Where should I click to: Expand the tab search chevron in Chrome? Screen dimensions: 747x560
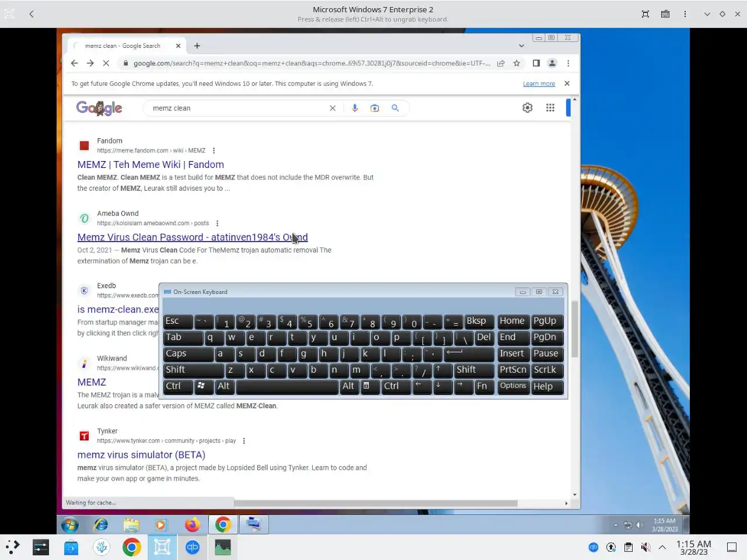(521, 45)
